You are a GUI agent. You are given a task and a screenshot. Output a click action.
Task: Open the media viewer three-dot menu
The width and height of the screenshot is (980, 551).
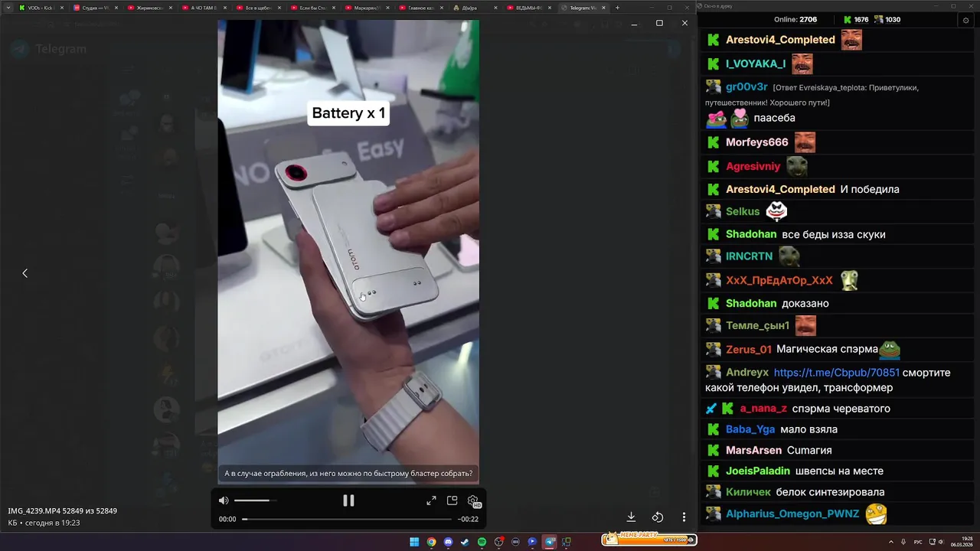pyautogui.click(x=684, y=517)
